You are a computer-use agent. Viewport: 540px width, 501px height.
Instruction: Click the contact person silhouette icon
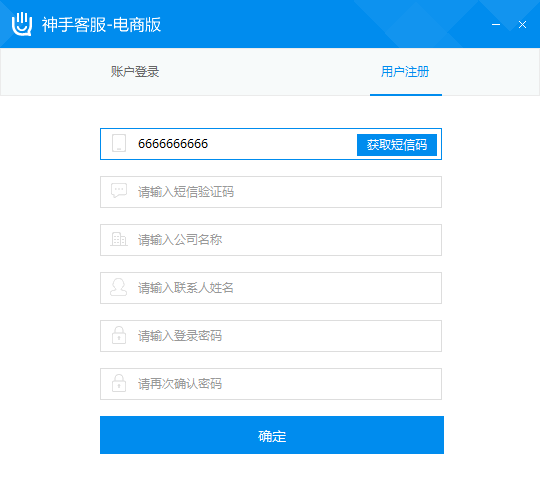[118, 287]
